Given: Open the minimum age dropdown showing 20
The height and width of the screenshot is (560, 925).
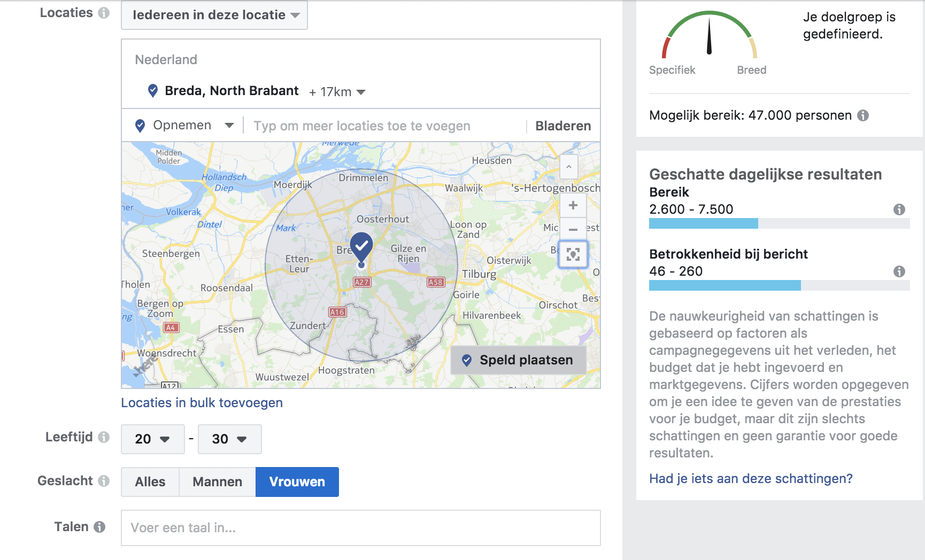Looking at the screenshot, I should (153, 439).
